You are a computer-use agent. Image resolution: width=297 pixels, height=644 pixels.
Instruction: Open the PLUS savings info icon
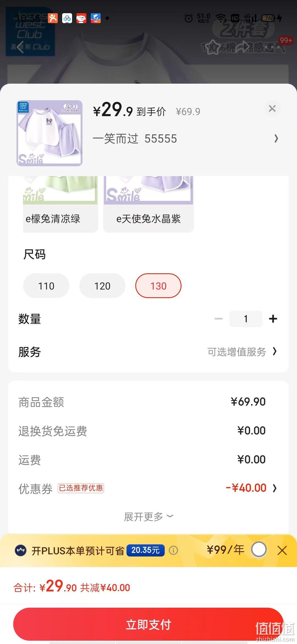point(173,550)
